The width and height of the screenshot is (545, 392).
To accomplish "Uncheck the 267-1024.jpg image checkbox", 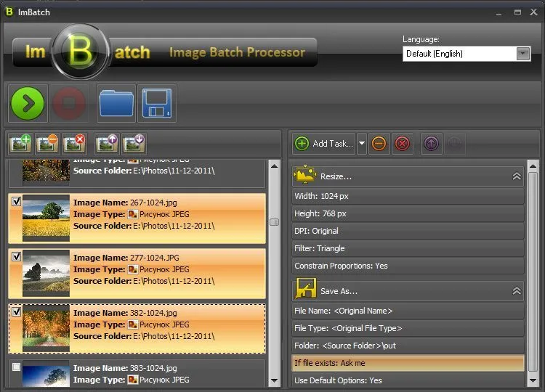I will pyautogui.click(x=17, y=203).
